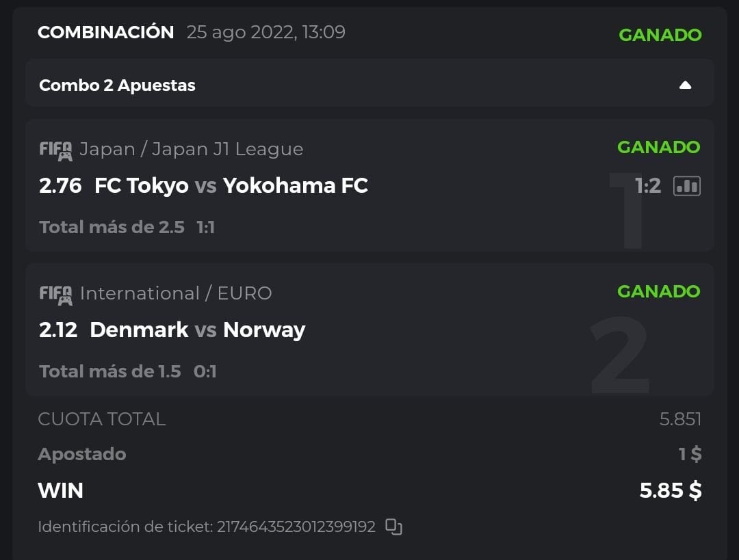739x560 pixels.
Task: Click the 2.76 odds value
Action: 60,186
